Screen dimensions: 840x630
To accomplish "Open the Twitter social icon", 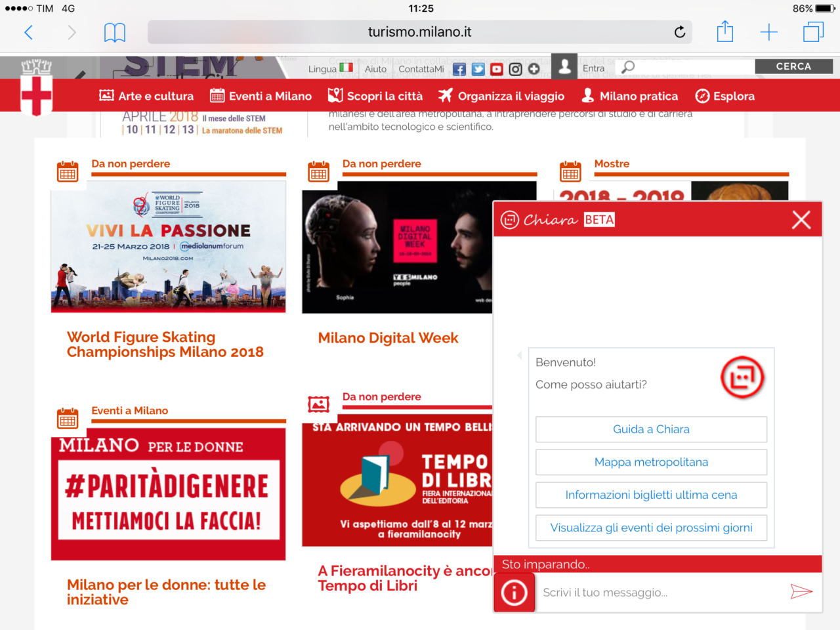I will click(478, 69).
